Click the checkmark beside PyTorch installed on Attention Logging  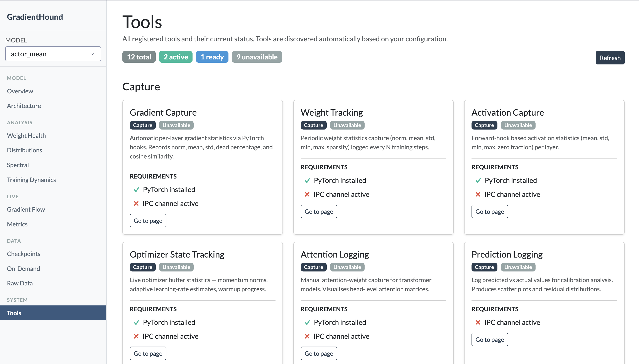coord(307,322)
